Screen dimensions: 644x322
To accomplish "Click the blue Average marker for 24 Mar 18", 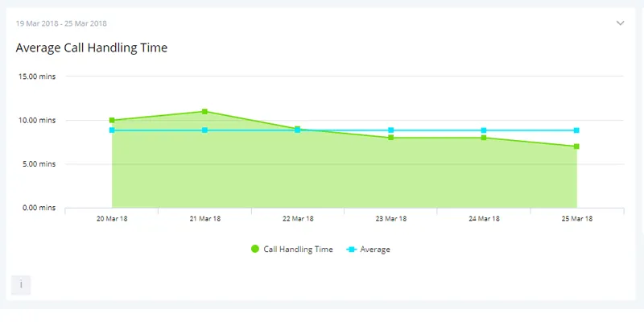I will point(484,130).
